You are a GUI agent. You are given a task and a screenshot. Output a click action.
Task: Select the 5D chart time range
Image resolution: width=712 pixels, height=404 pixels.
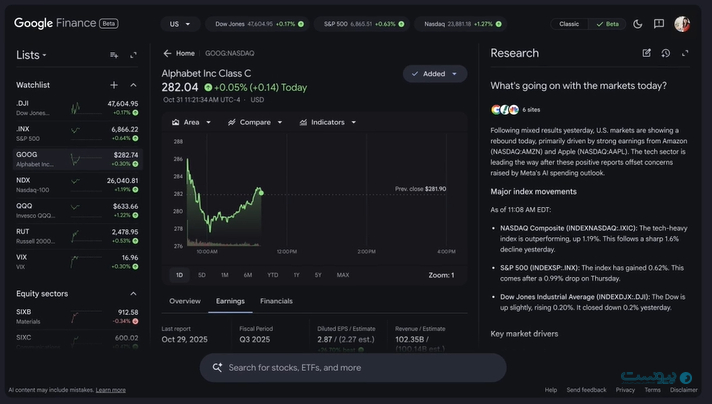click(x=202, y=275)
